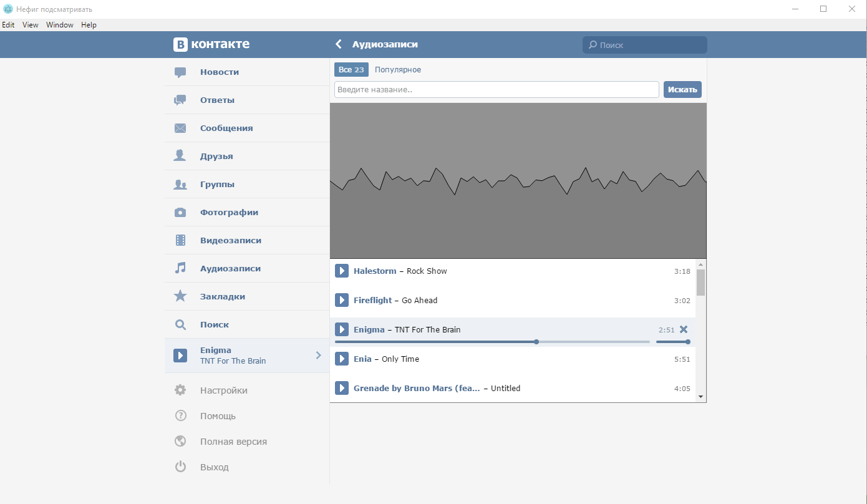Switch to the Популярное tab
Image resolution: width=867 pixels, height=504 pixels.
[398, 70]
